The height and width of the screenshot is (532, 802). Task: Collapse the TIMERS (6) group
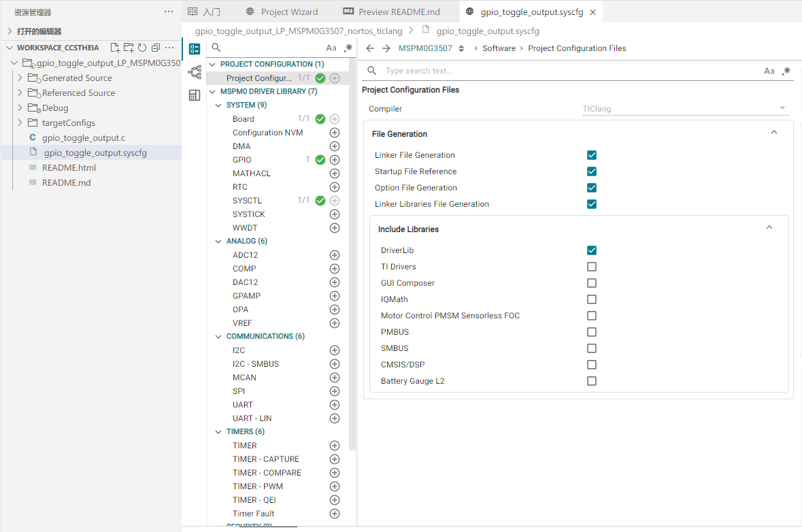pyautogui.click(x=218, y=432)
